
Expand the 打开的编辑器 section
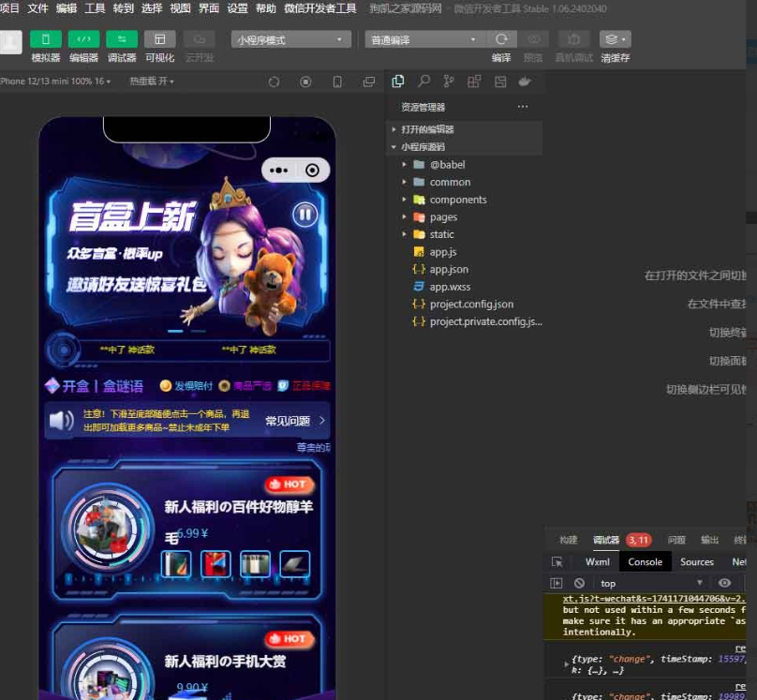pyautogui.click(x=427, y=129)
